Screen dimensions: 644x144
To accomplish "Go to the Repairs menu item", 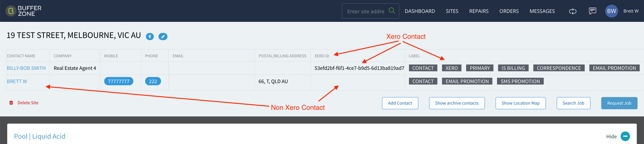I will tap(479, 11).
